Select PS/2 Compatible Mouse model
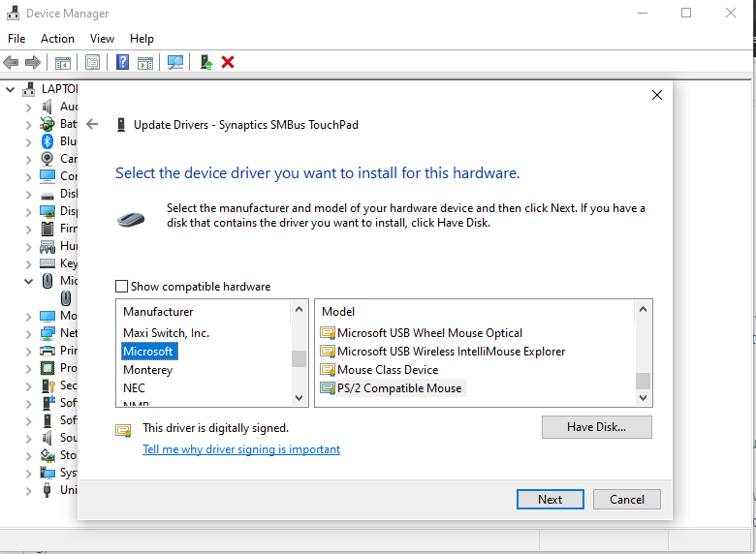This screenshot has height=554, width=756. [x=393, y=388]
